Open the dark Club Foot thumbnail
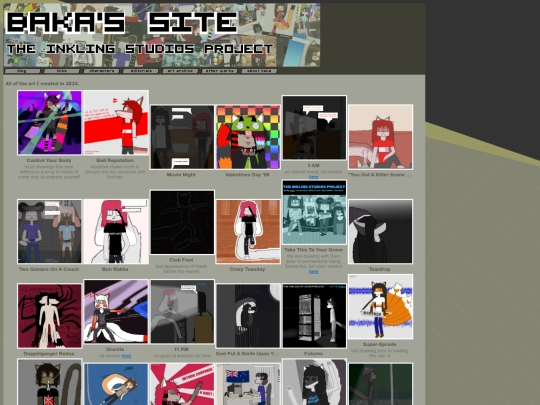The width and height of the screenshot is (540, 405). [182, 222]
